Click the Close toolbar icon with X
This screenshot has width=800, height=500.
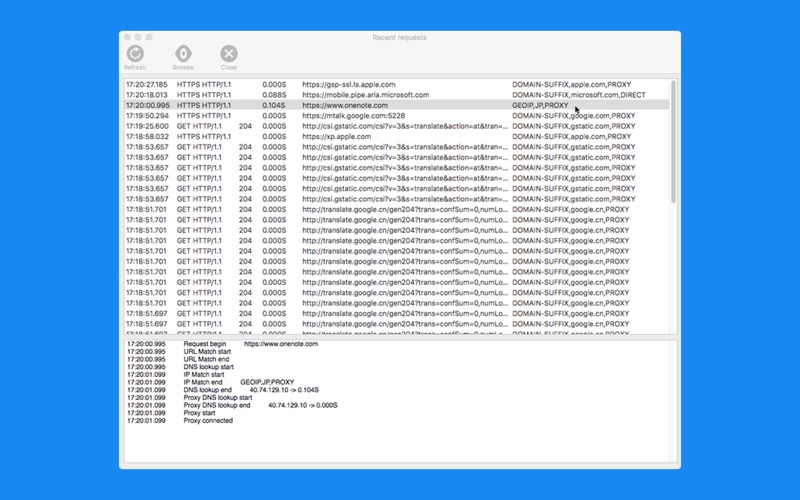coord(229,54)
